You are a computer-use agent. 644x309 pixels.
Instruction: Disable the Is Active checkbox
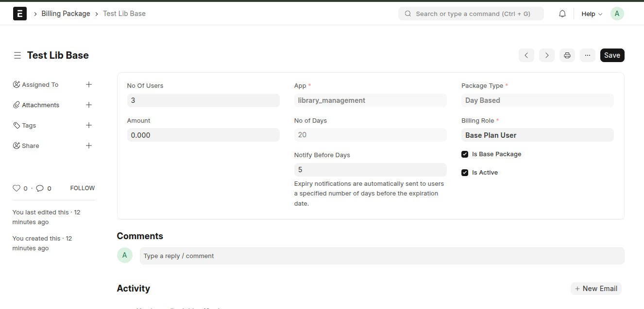click(465, 173)
